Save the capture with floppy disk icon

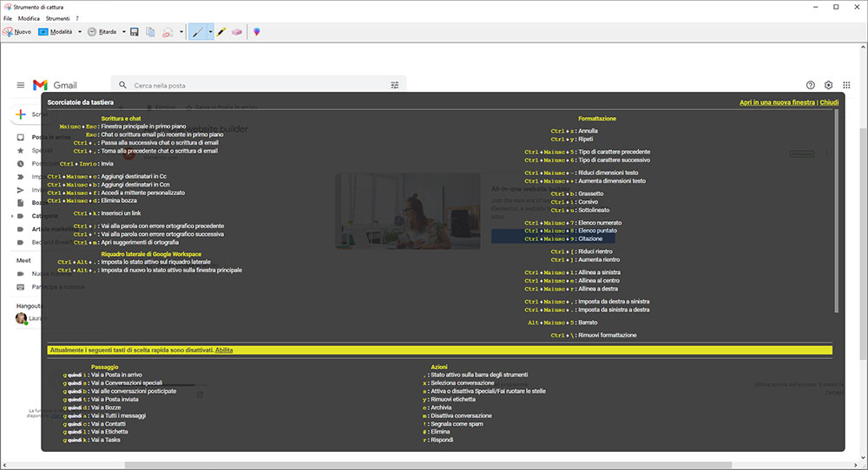pyautogui.click(x=135, y=32)
